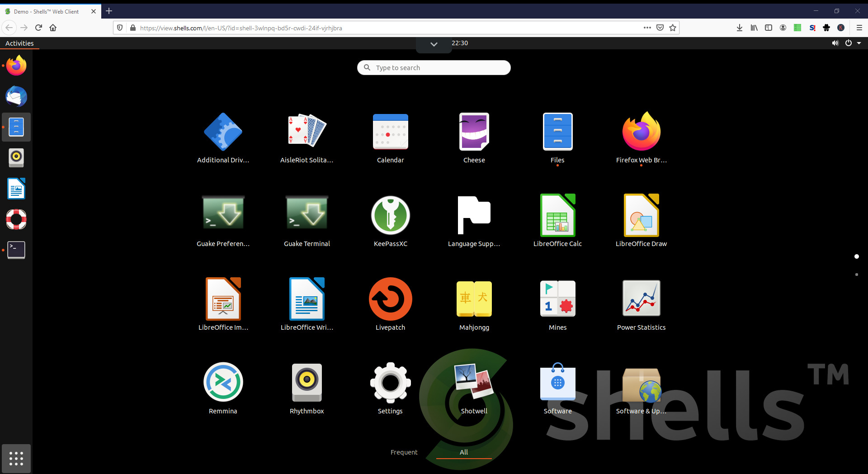
Task: Click the browser back arrow
Action: click(9, 28)
